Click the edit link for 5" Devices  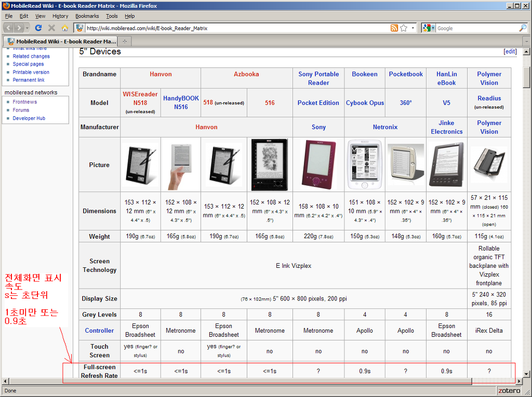[x=510, y=51]
